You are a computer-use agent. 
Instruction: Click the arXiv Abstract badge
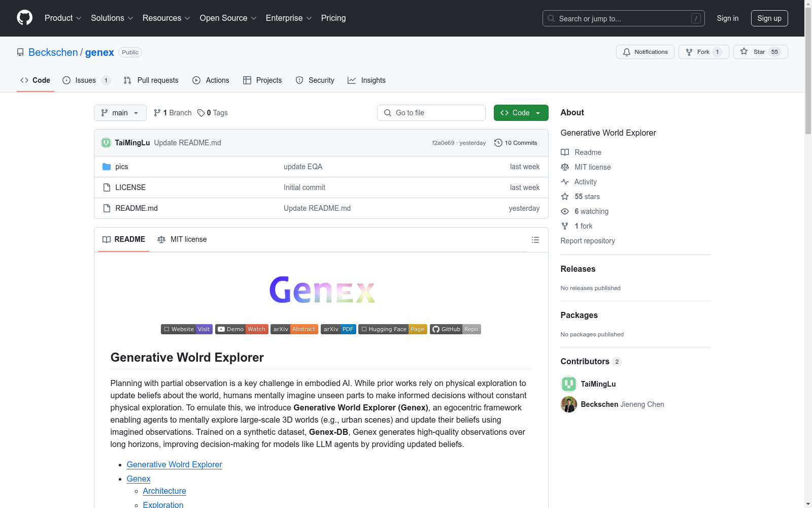click(x=294, y=329)
